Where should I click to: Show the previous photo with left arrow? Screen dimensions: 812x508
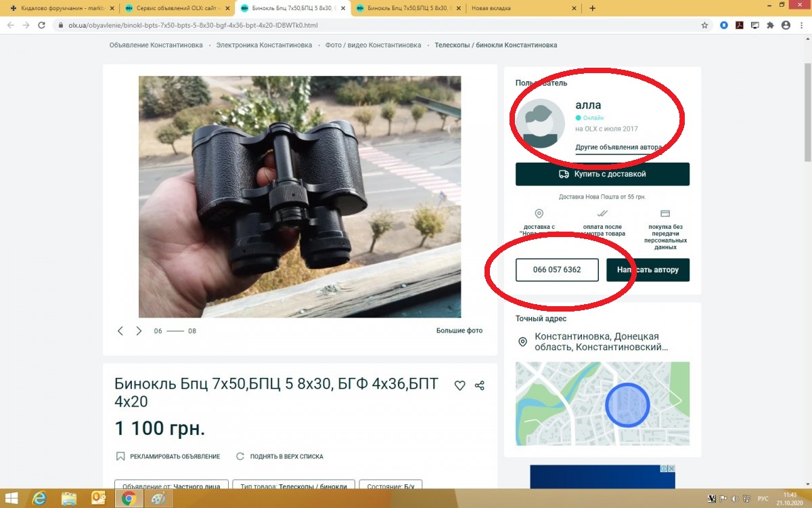click(x=120, y=331)
